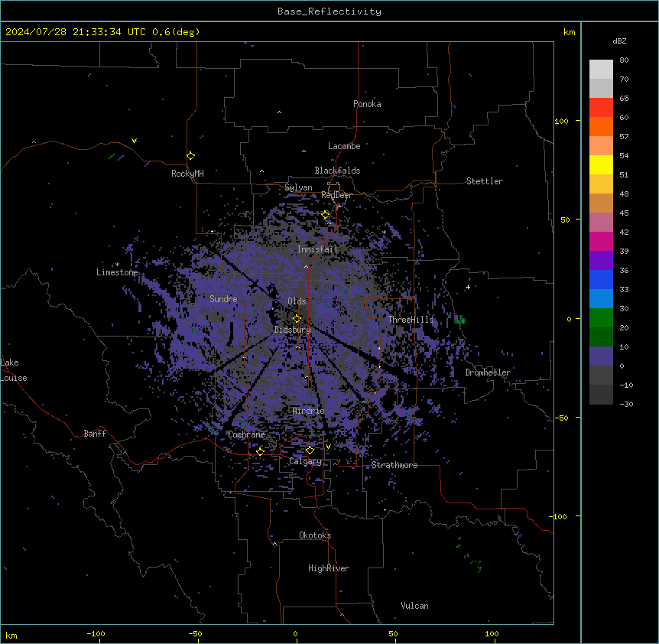Click the yellow diamond marker near Cochrane
The image size is (659, 644).
[x=260, y=451]
